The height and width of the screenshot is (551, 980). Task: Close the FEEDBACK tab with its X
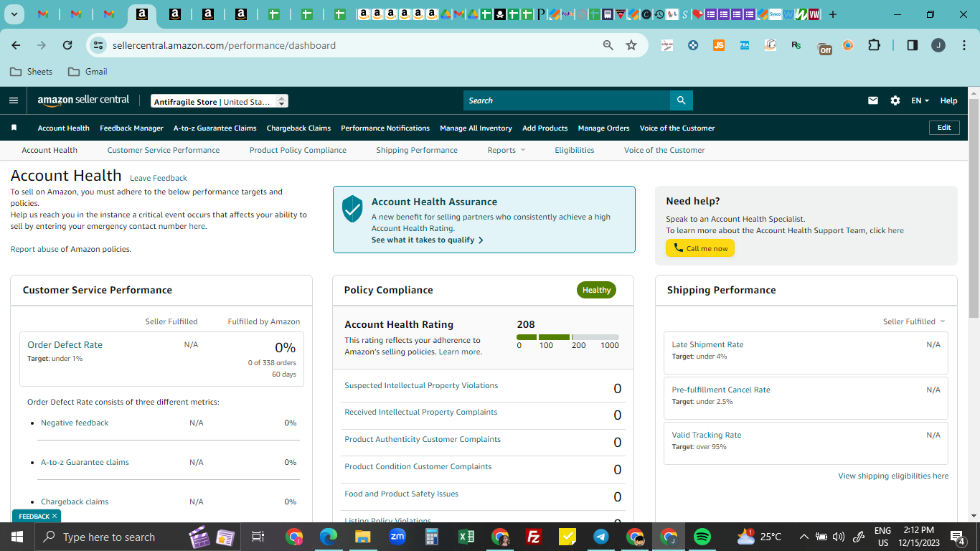click(55, 516)
